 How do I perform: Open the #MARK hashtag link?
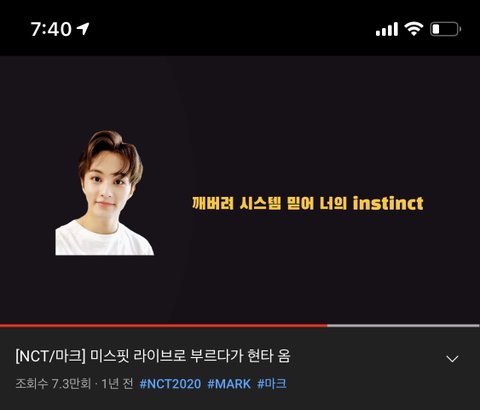(x=229, y=384)
